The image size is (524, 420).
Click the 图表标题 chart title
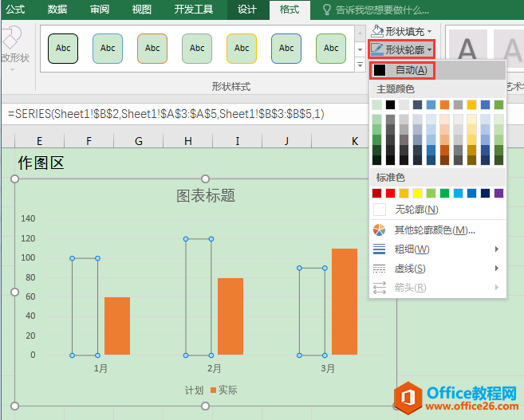pos(206,195)
